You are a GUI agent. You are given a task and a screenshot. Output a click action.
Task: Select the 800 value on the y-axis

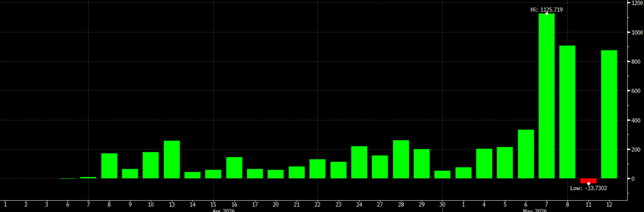pyautogui.click(x=636, y=62)
